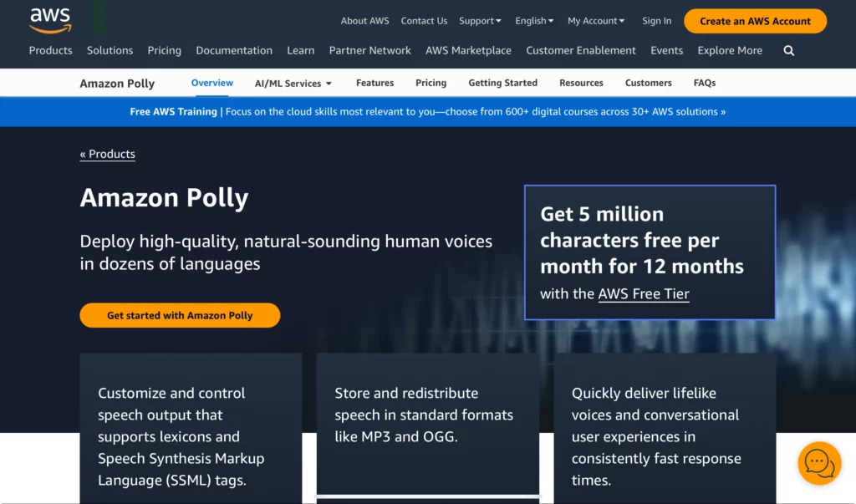Open the Explore More menu
This screenshot has height=504, width=856.
click(730, 50)
